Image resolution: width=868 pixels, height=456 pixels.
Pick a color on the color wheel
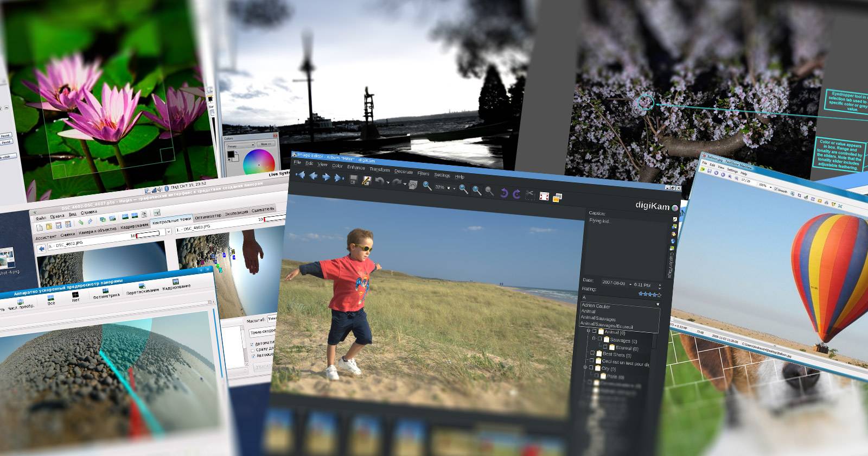coord(258,163)
